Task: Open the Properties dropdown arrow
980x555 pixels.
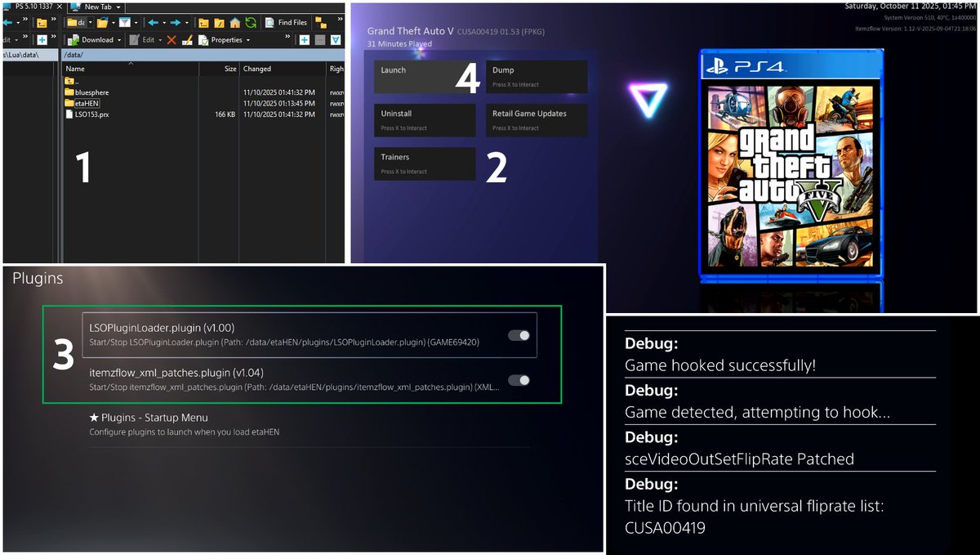Action: pos(248,40)
